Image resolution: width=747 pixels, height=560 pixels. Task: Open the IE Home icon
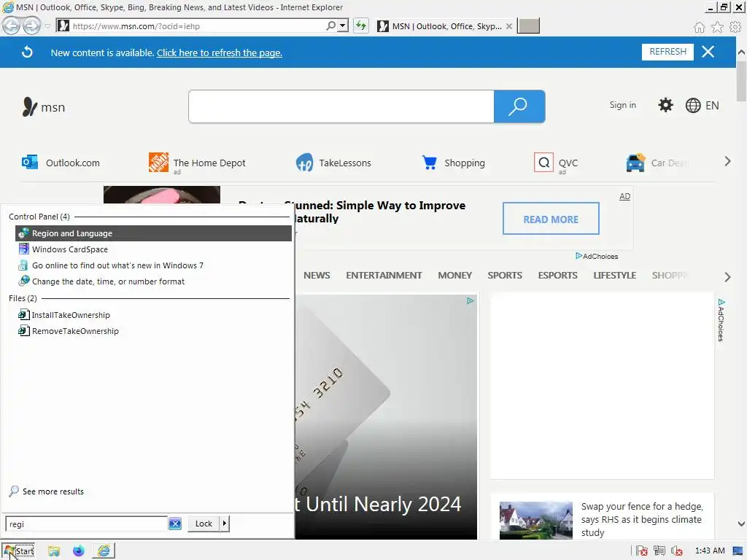tap(699, 27)
